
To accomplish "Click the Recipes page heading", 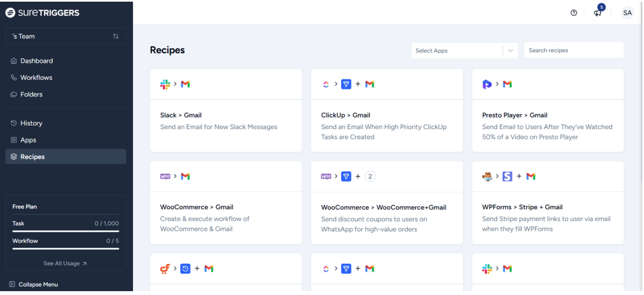I will [x=167, y=50].
